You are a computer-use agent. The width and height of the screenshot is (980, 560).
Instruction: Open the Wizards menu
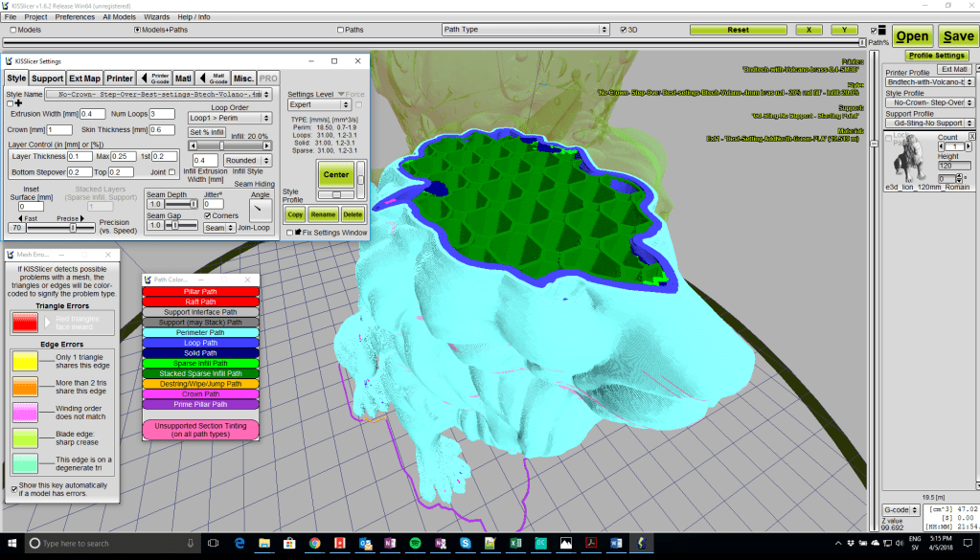point(156,17)
